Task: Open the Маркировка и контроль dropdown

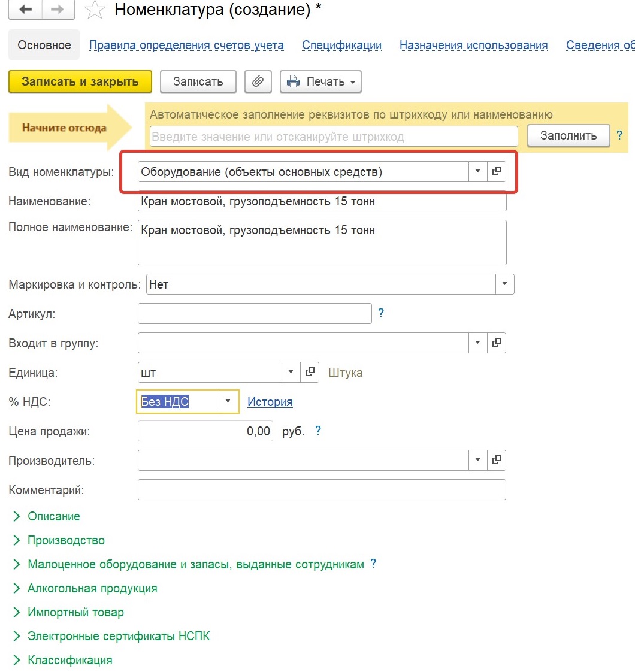Action: pyautogui.click(x=504, y=284)
